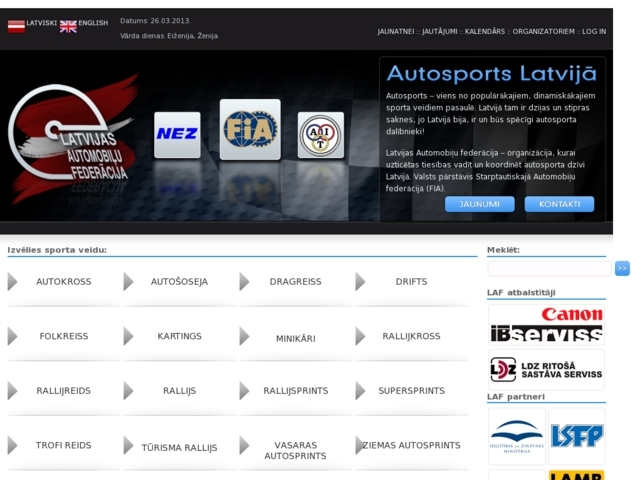
Task: Click the arrow icon beside TROFI REIDS
Action: 13,445
